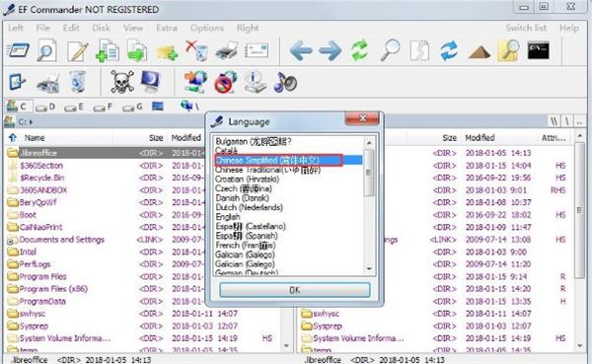Viewport: 592px width, 364px height.
Task: Click OK in the Language dialog
Action: (294, 290)
